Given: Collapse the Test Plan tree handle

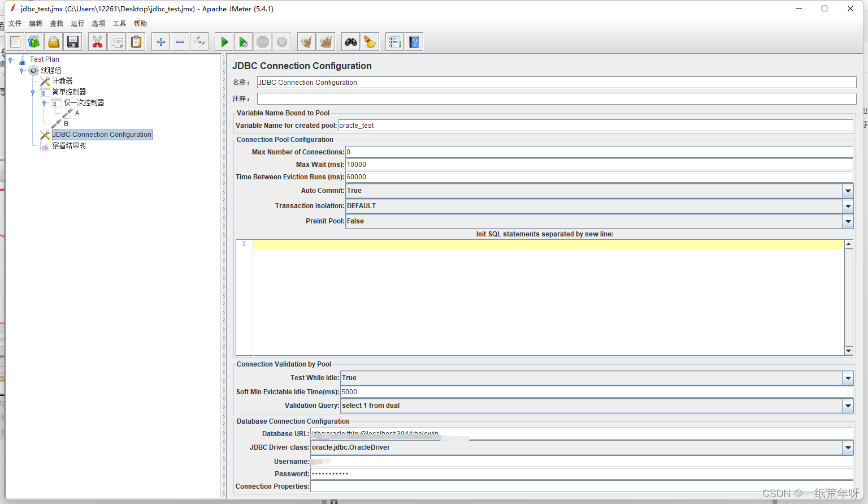Looking at the screenshot, I should (10, 59).
